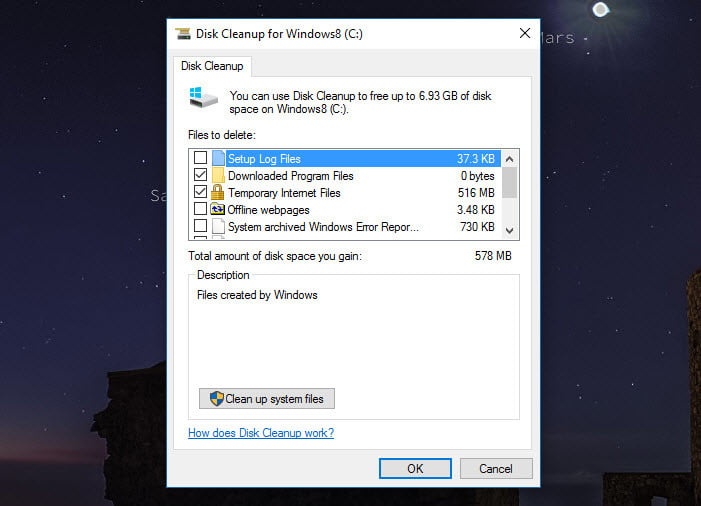Uncheck the Downloaded Program Files checkbox
The width and height of the screenshot is (701, 506).
[200, 176]
